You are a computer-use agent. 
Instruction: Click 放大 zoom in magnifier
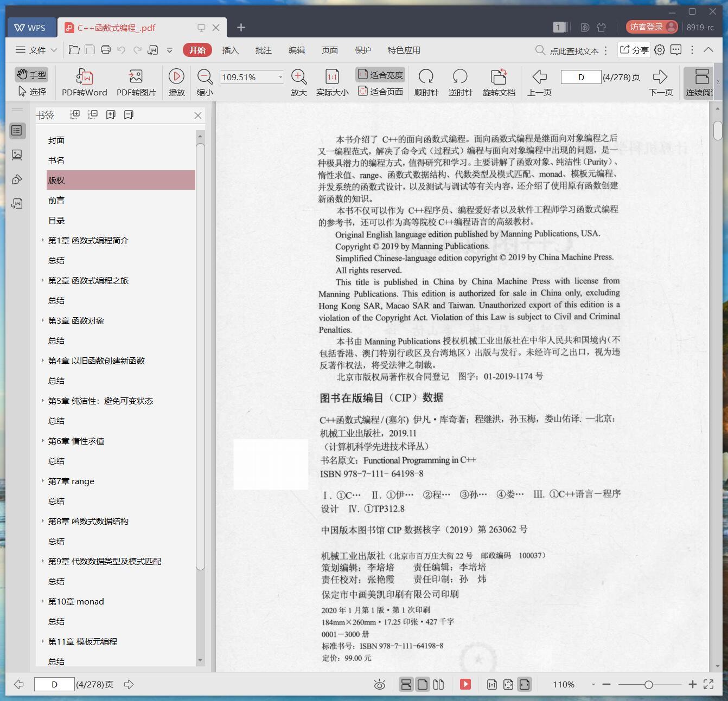(299, 82)
